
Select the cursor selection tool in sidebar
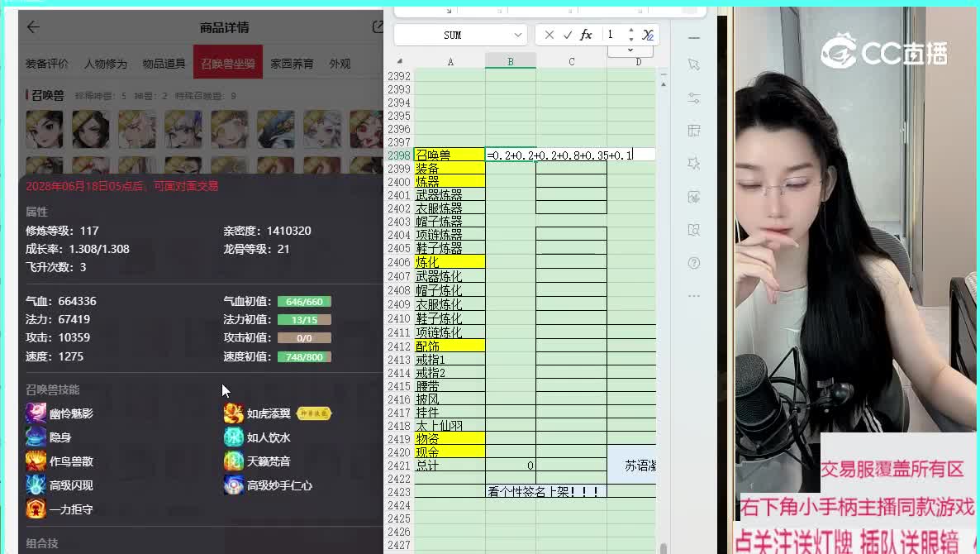pos(694,64)
